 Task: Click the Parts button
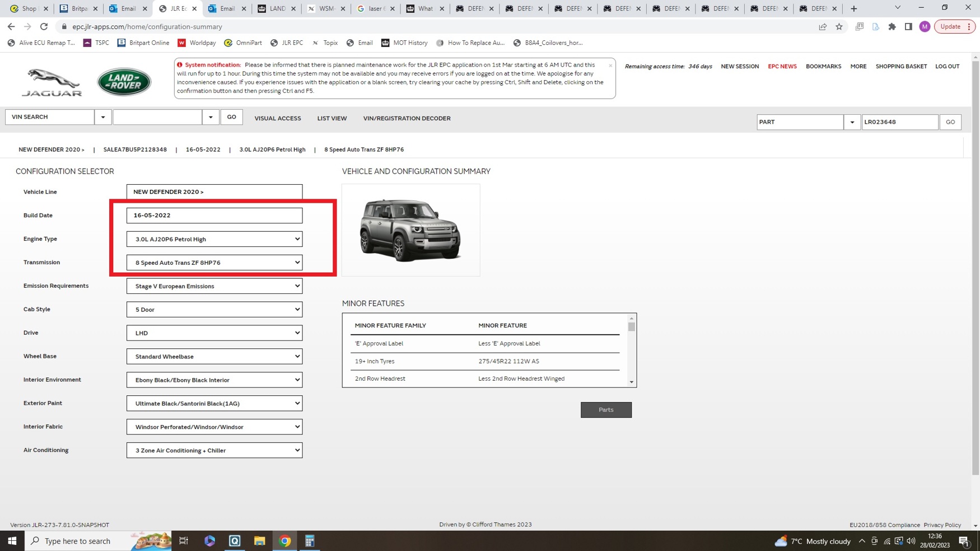tap(606, 410)
